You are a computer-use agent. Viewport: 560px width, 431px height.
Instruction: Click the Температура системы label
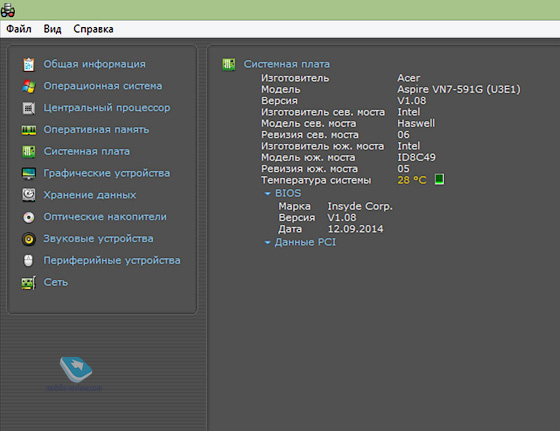pyautogui.click(x=316, y=180)
